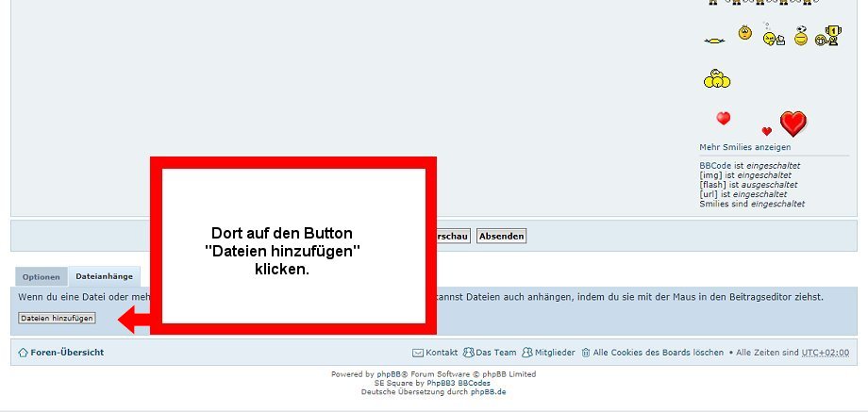The height and width of the screenshot is (412, 868).
Task: Click the envelope icon next to Kontakt
Action: (x=419, y=353)
